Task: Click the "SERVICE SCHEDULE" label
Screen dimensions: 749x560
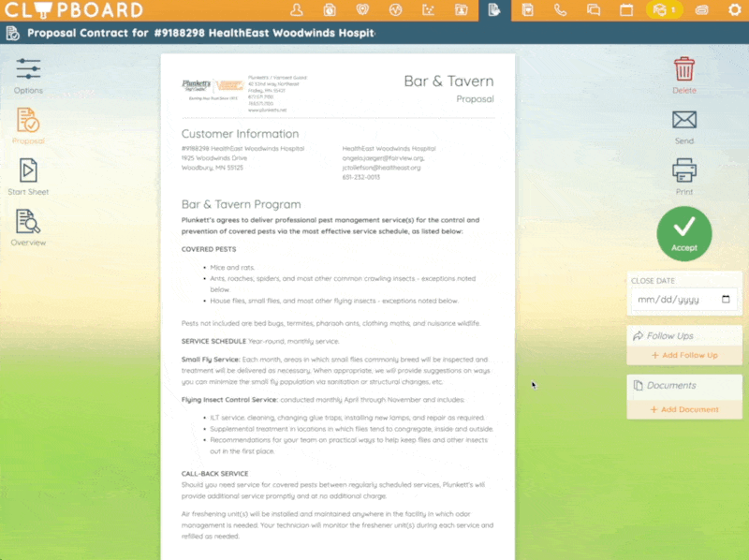Action: [x=213, y=341]
